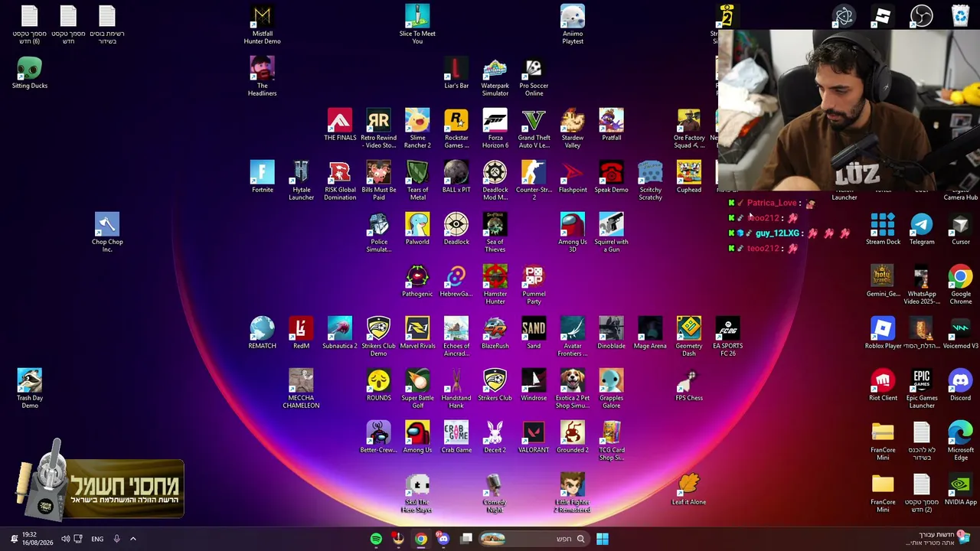Select the Stream Dock desktop icon
The height and width of the screenshot is (551, 980).
883,229
